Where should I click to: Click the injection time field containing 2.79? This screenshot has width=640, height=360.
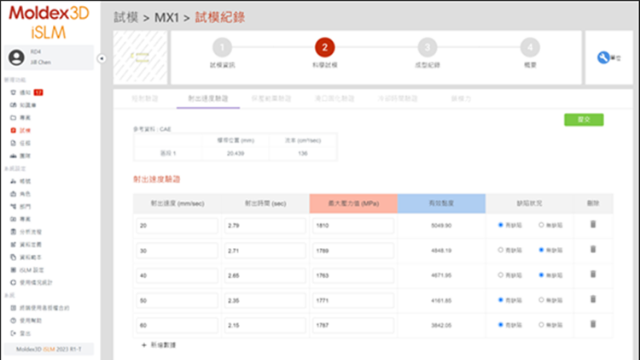[x=265, y=226]
